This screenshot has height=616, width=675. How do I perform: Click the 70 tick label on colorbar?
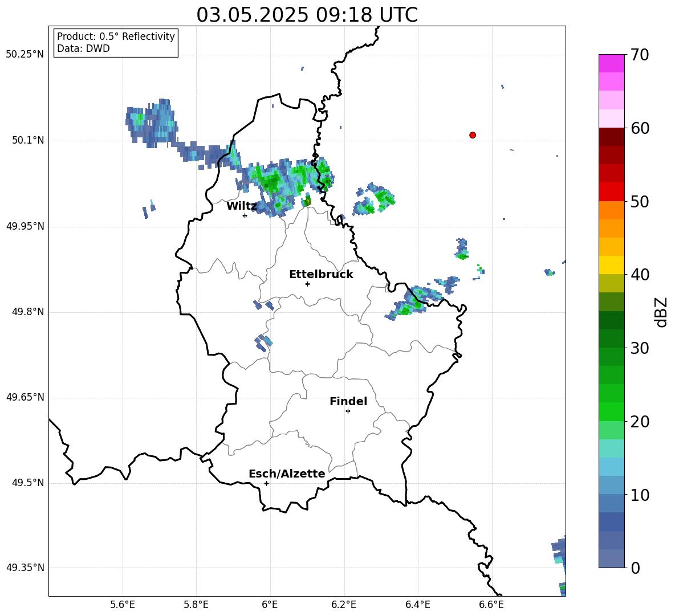point(640,55)
